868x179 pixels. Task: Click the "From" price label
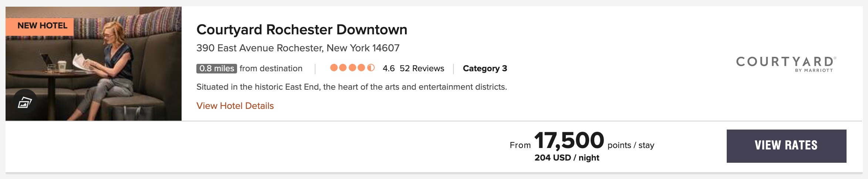click(520, 145)
